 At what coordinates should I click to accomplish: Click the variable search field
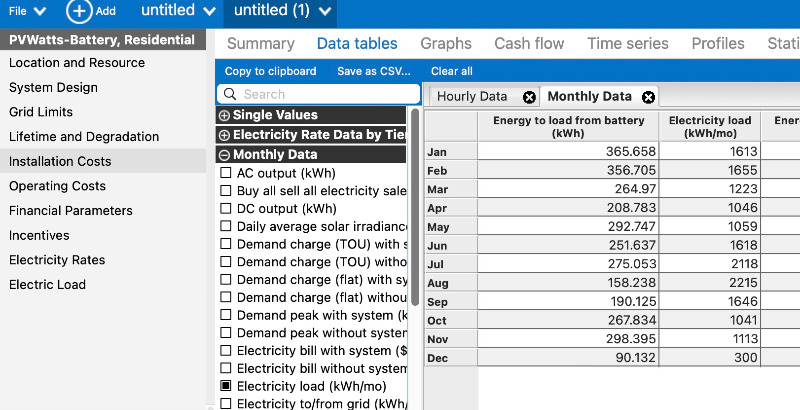(320, 94)
